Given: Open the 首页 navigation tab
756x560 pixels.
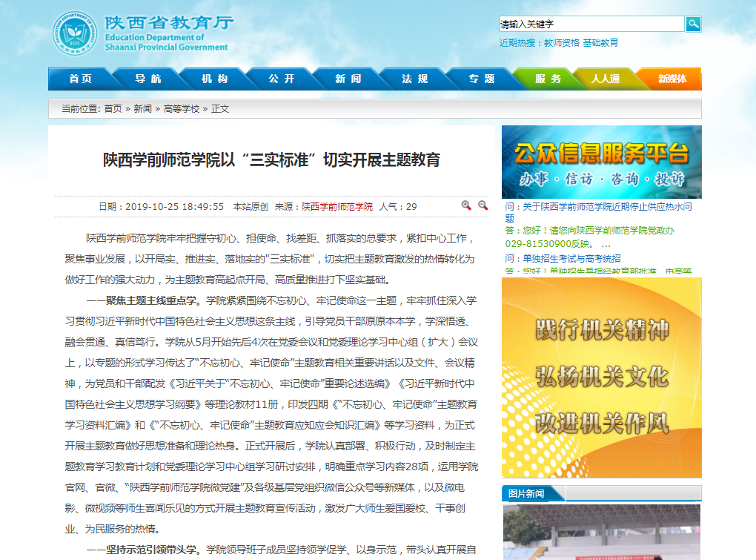Looking at the screenshot, I should coord(80,79).
